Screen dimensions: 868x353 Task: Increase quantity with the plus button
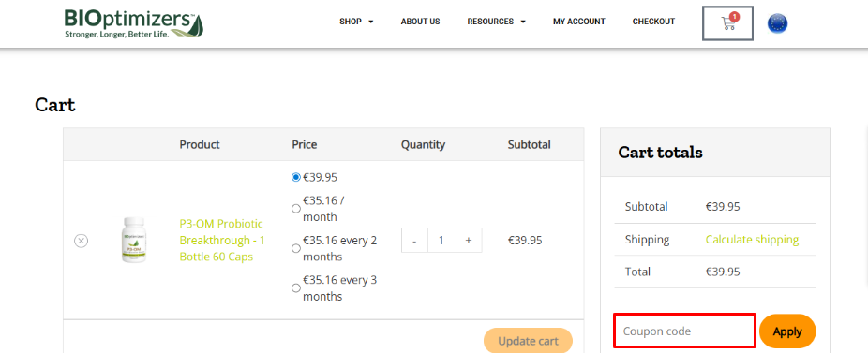pos(469,240)
